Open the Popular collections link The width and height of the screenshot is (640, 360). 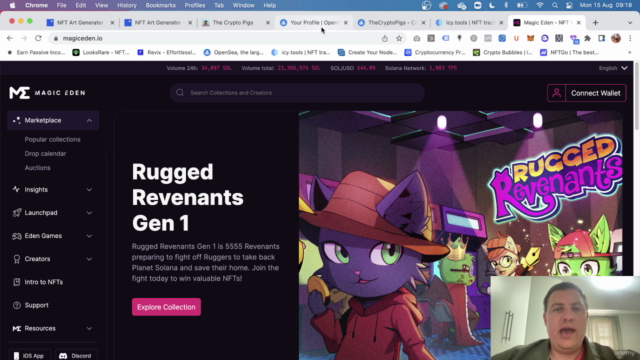pos(52,140)
